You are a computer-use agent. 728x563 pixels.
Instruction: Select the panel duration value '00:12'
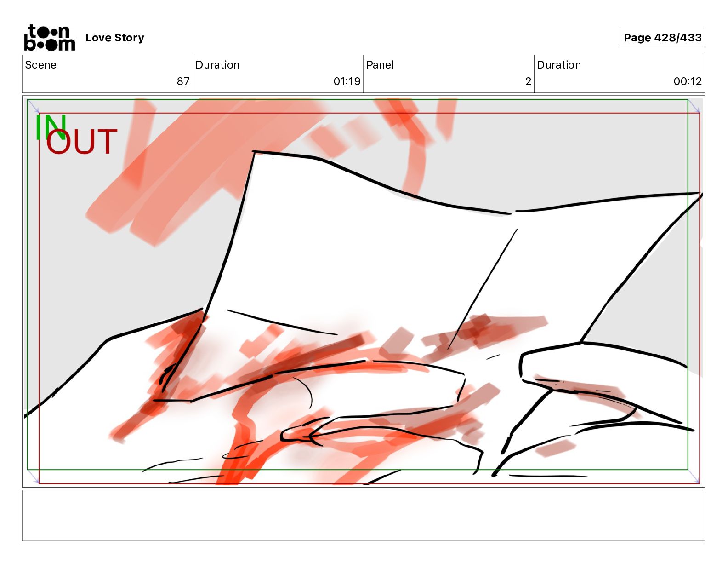(x=688, y=81)
